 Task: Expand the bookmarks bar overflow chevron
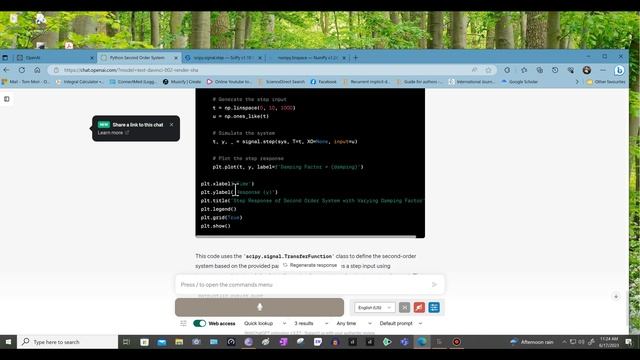click(x=577, y=82)
